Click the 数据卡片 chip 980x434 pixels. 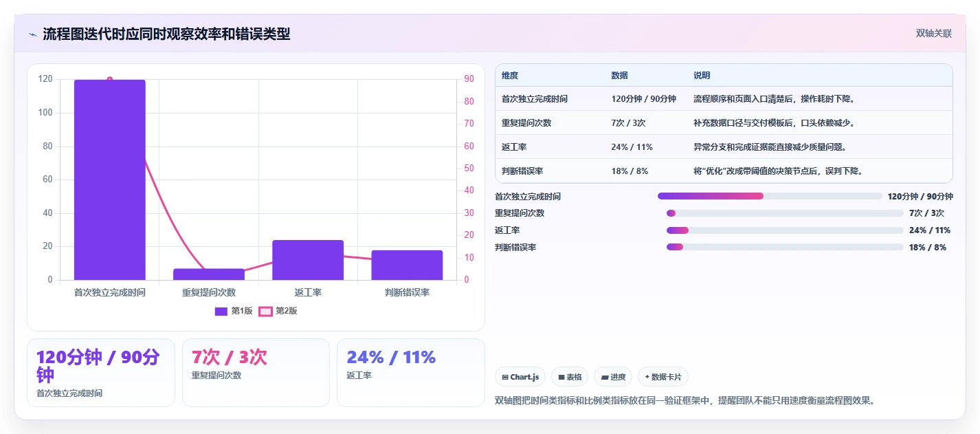pyautogui.click(x=663, y=377)
